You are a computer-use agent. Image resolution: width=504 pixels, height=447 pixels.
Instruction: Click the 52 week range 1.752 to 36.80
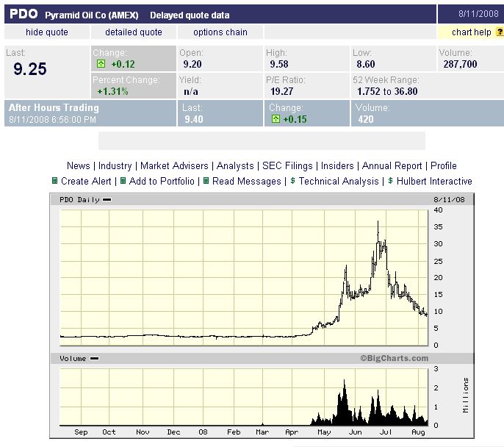click(387, 91)
